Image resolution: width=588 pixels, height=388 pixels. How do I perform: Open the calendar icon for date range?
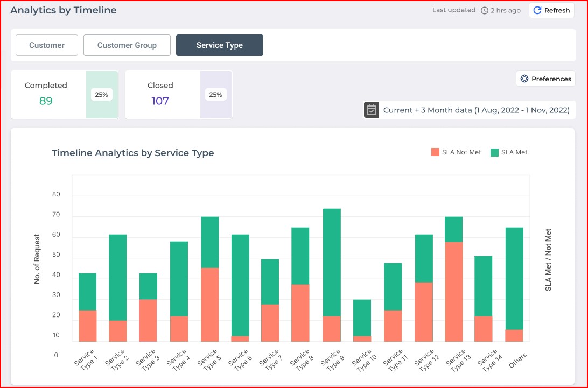pos(372,110)
